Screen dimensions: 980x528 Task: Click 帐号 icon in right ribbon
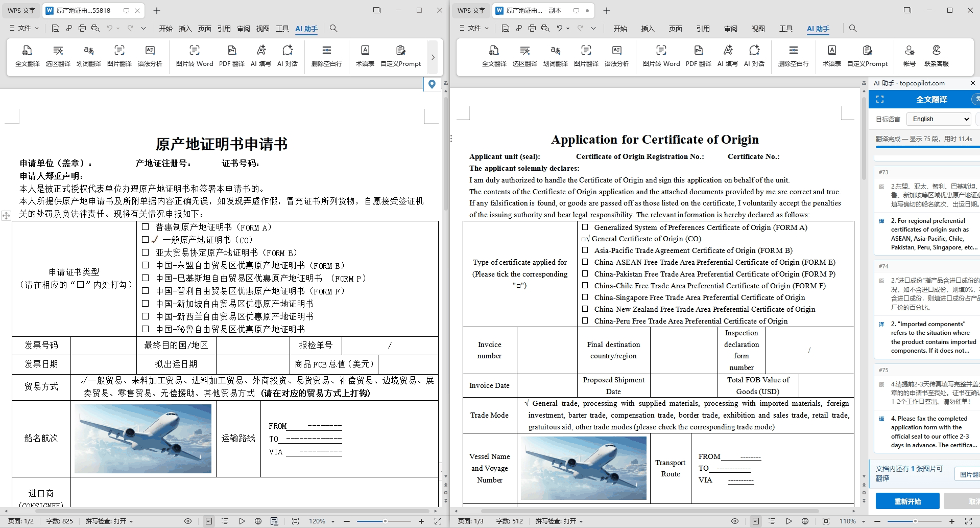(x=910, y=56)
